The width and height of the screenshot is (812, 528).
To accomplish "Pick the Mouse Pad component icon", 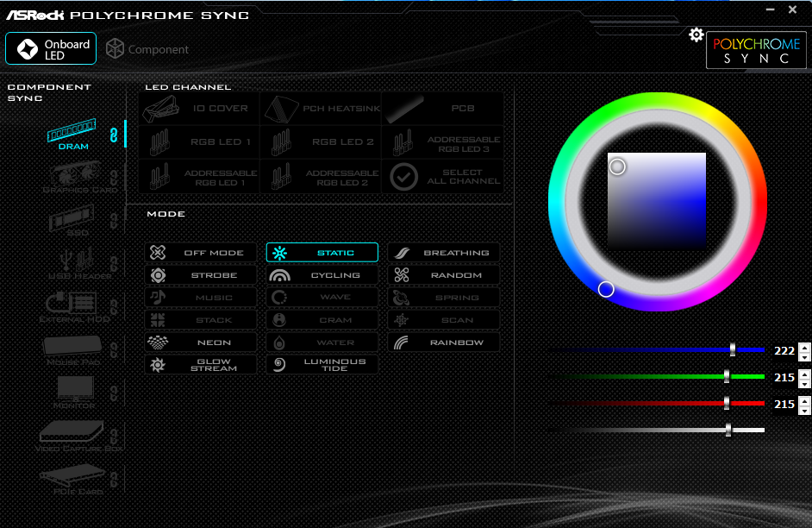I will (74, 345).
